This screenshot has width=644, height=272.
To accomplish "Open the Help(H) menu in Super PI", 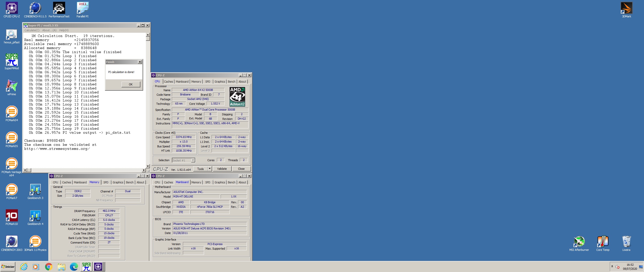I will coord(64,30).
